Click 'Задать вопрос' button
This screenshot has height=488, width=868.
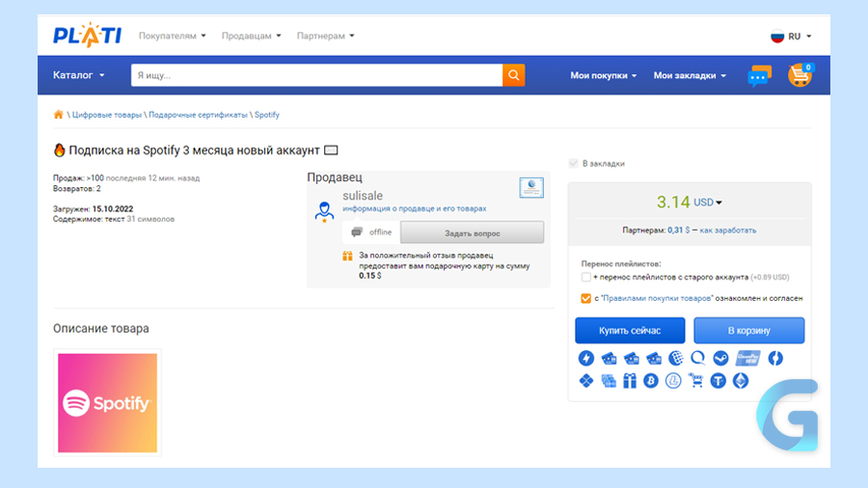pyautogui.click(x=473, y=233)
